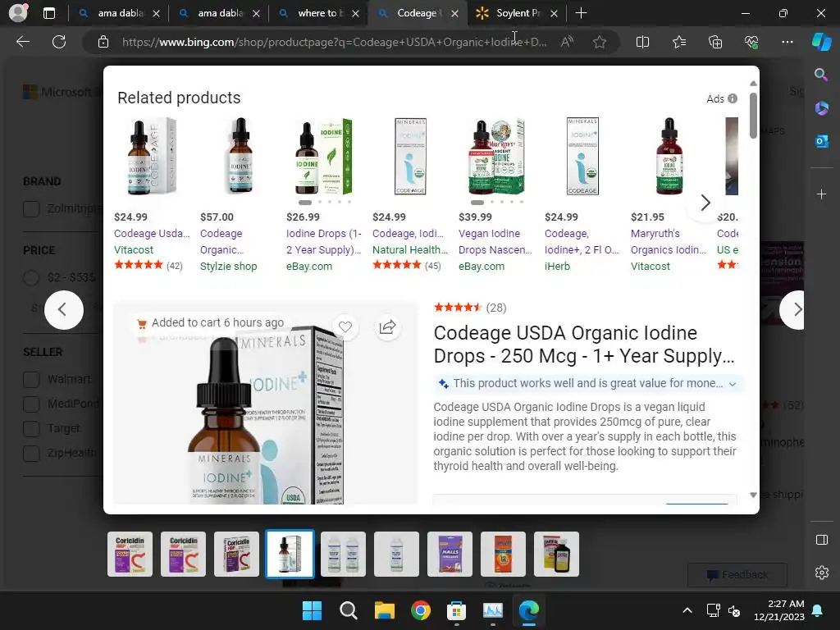Open Copilot icon in Edge sidebar
Viewport: 840px width, 630px height.
822,42
